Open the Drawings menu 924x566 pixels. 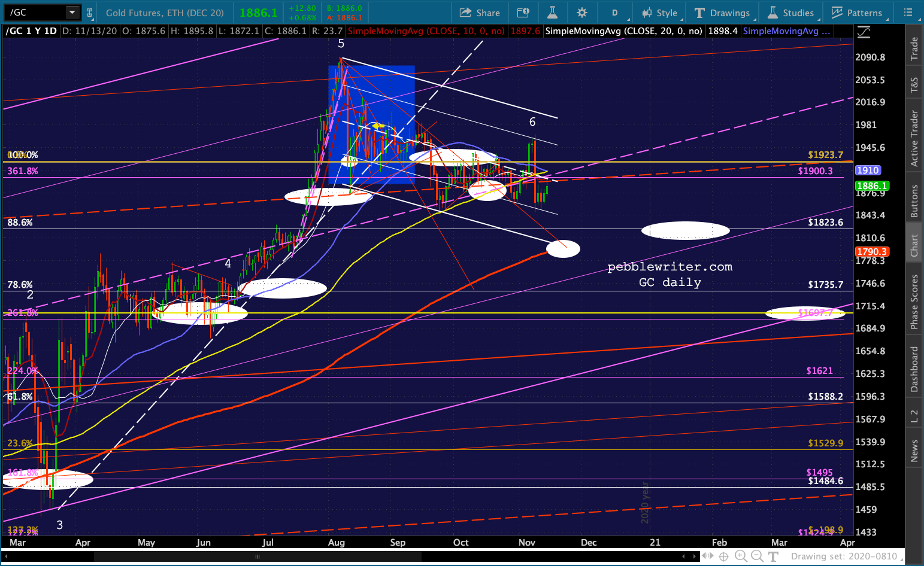(722, 13)
